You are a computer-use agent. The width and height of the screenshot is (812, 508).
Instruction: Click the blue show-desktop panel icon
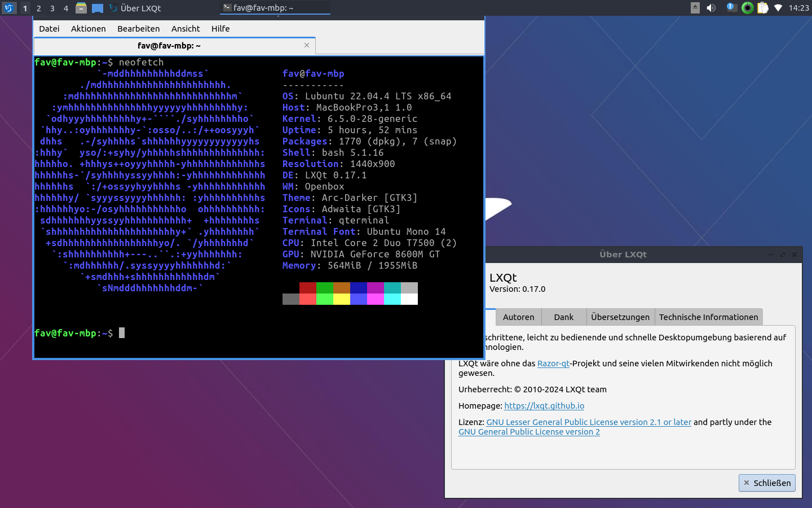click(x=98, y=8)
